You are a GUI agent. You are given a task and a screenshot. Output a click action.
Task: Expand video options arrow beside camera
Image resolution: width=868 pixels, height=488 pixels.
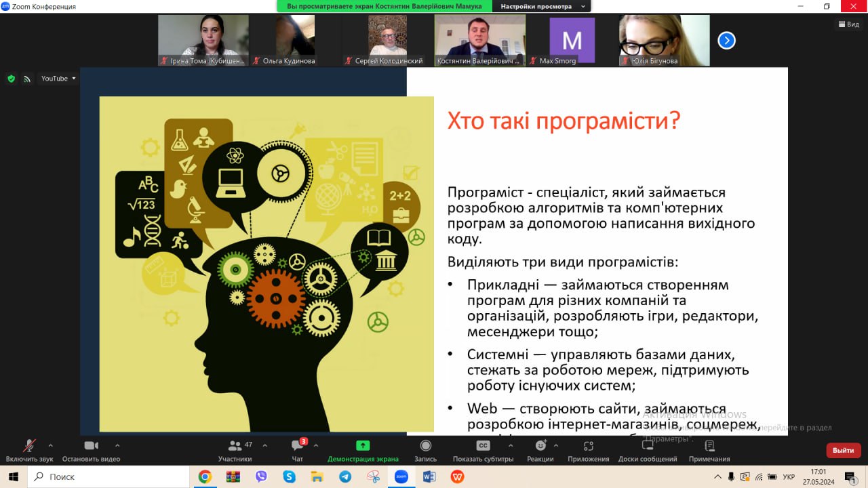[117, 445]
